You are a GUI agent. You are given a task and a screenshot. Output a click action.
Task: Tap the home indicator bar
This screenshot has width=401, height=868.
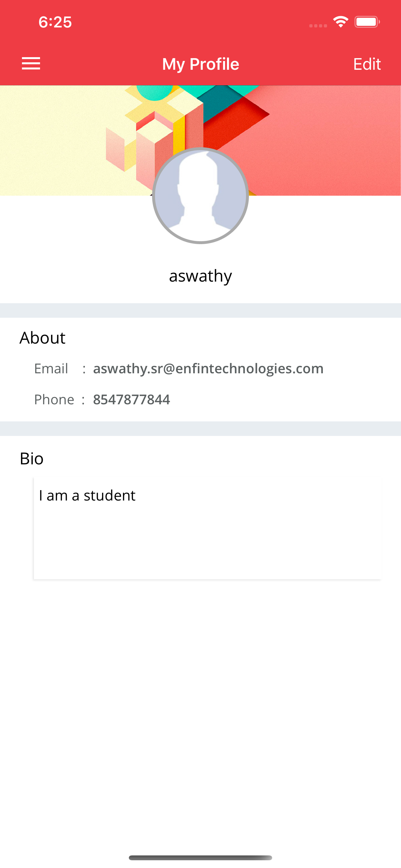point(200,858)
